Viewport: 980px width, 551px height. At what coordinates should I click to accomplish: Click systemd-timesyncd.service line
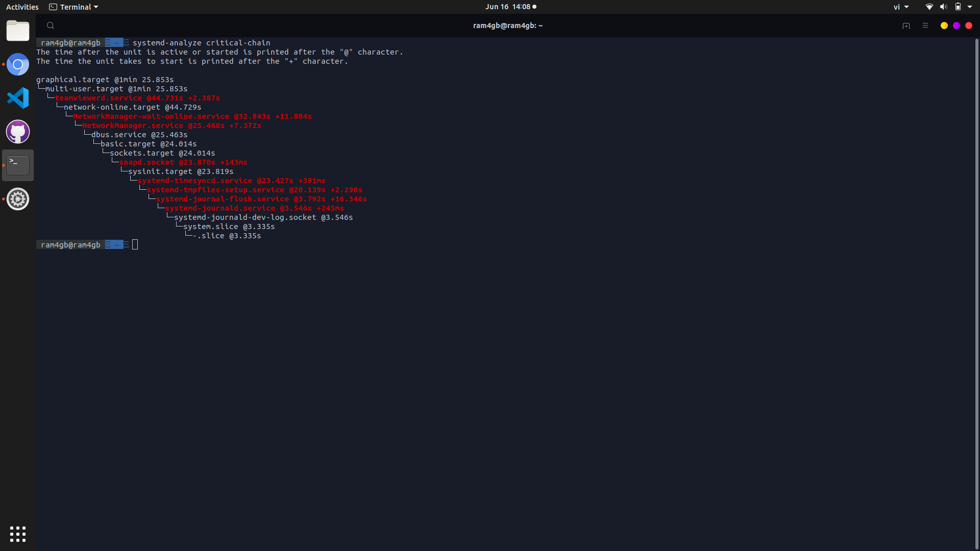point(231,181)
